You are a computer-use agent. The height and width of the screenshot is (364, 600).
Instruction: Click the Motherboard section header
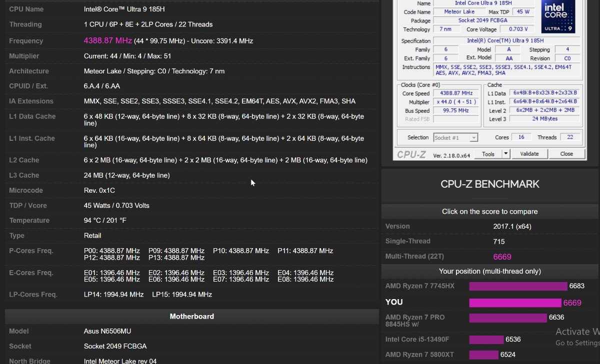[191, 317]
